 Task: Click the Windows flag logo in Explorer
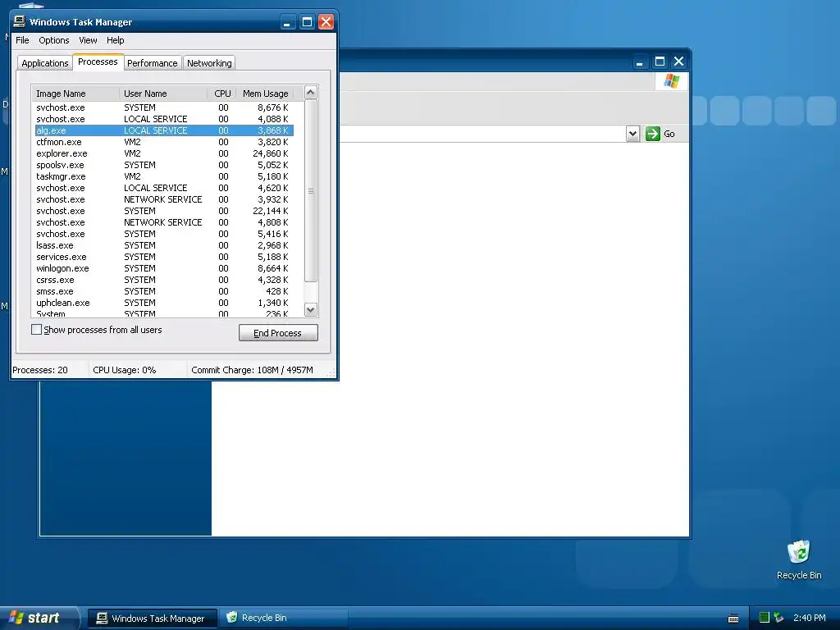pyautogui.click(x=671, y=81)
